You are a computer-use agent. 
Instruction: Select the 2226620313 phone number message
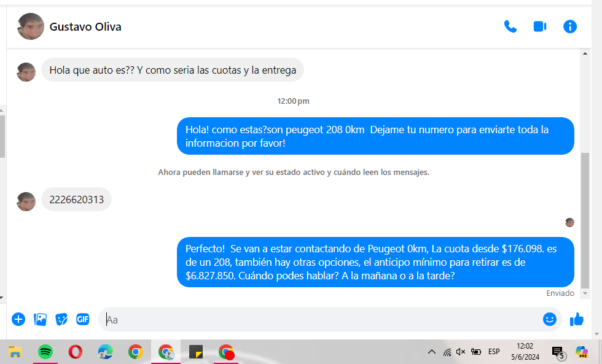click(x=76, y=199)
